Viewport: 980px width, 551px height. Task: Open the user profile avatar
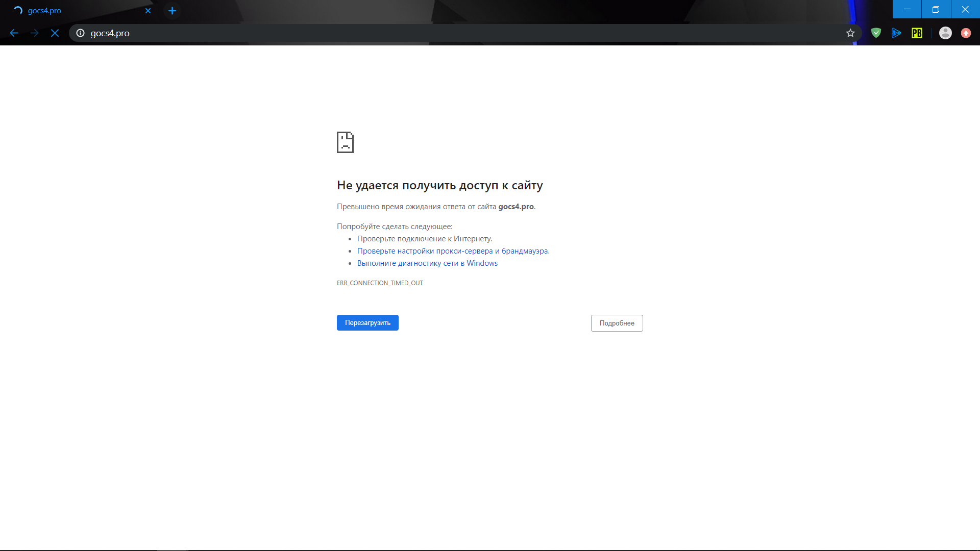[945, 33]
